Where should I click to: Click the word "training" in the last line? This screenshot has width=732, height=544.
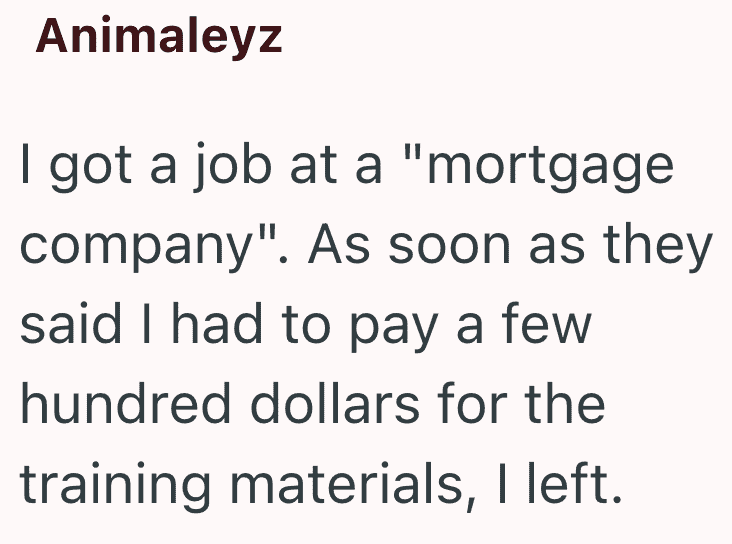point(115,484)
